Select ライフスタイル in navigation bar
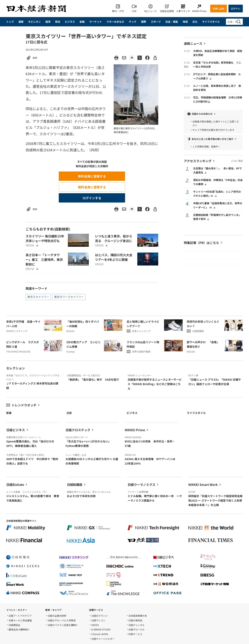249x644 pixels. pyautogui.click(x=211, y=22)
